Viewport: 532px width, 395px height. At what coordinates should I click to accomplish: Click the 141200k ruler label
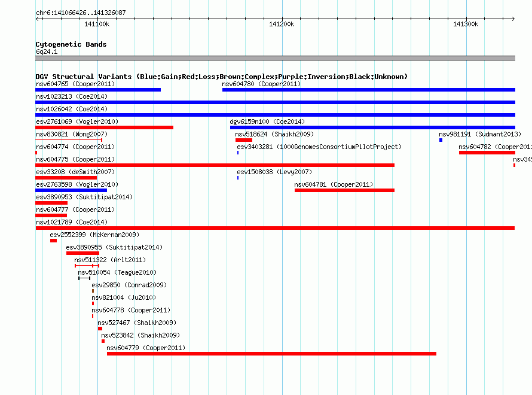[282, 24]
